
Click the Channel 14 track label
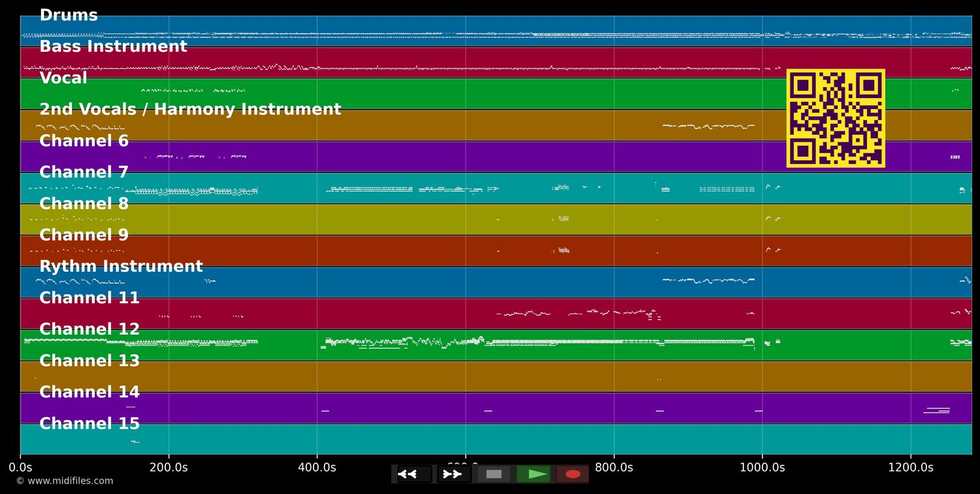(x=90, y=393)
